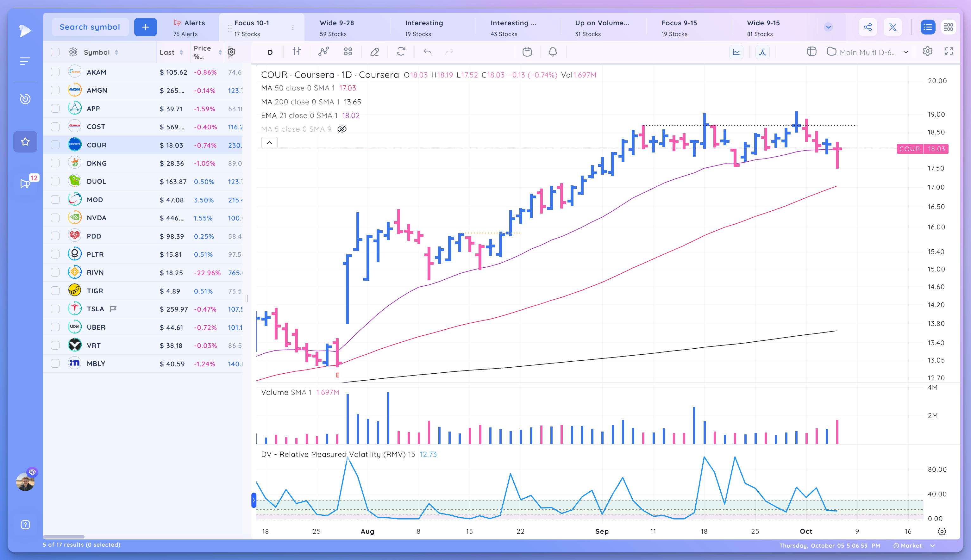Open the calendar icon in toolbar
The height and width of the screenshot is (560, 971).
click(527, 52)
